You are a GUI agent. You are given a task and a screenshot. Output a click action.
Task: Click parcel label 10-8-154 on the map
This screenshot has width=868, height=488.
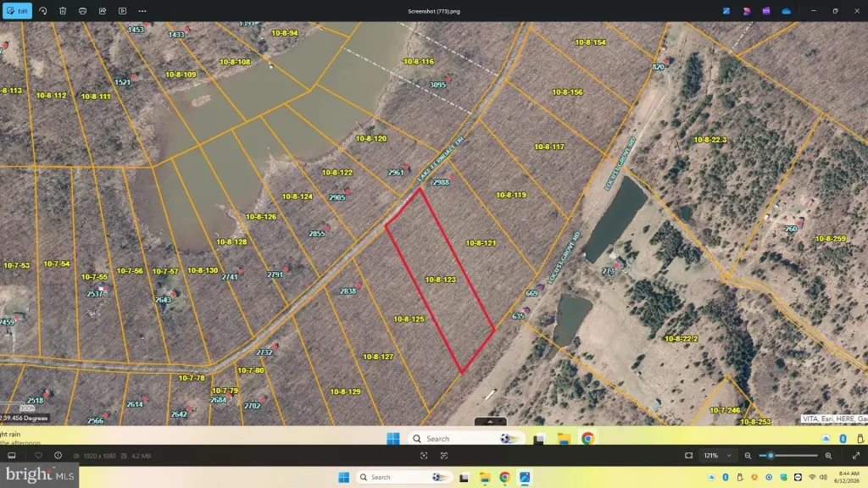(590, 42)
